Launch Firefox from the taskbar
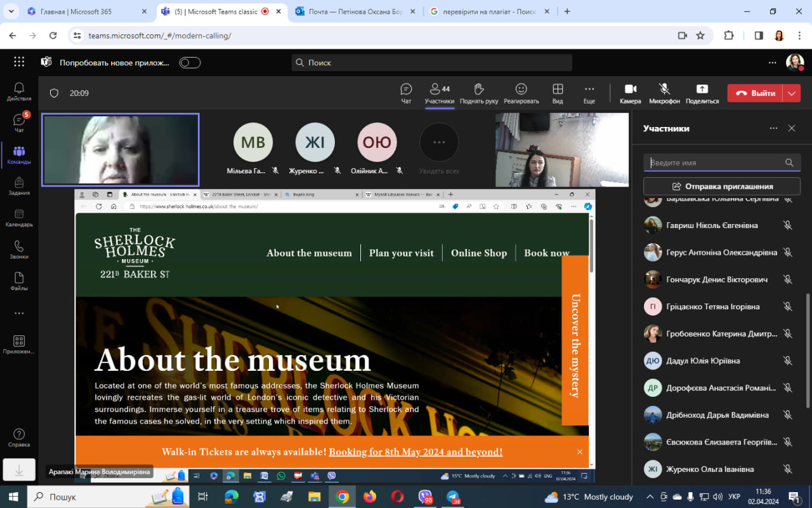812x508 pixels. [x=370, y=497]
